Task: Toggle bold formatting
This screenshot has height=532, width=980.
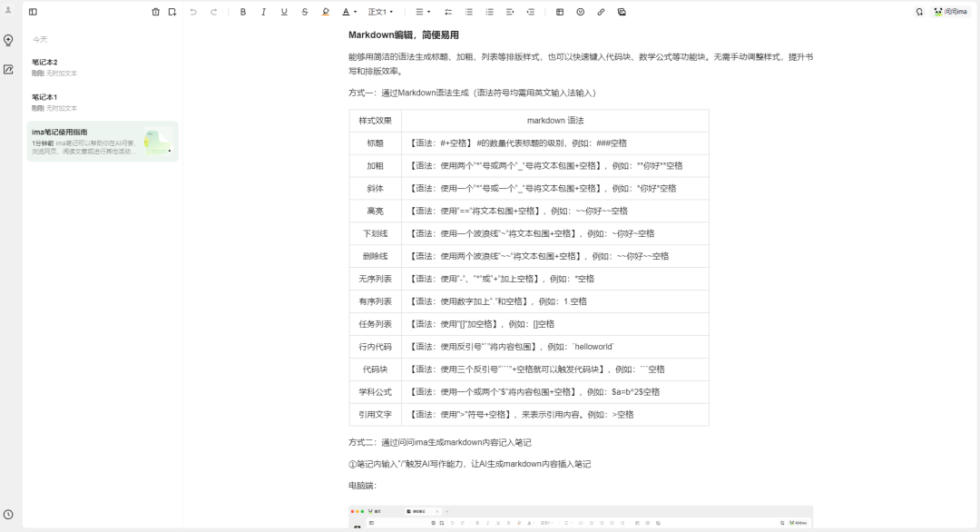Action: pyautogui.click(x=243, y=12)
